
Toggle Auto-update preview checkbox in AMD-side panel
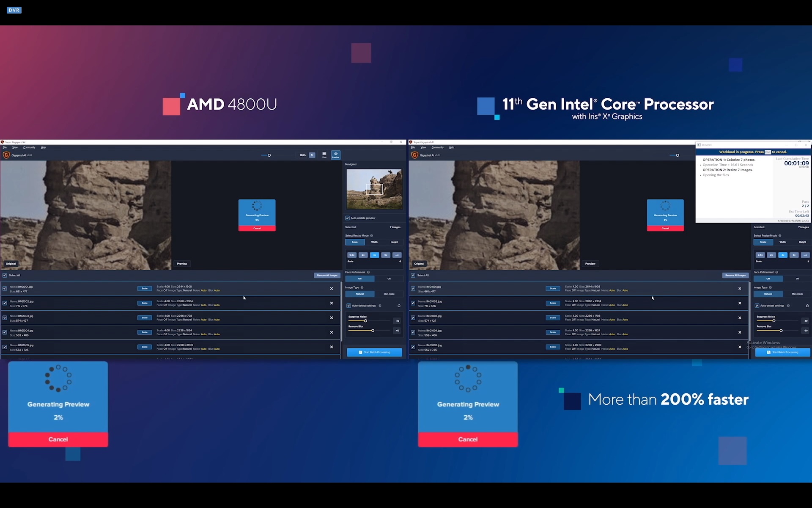click(x=348, y=218)
